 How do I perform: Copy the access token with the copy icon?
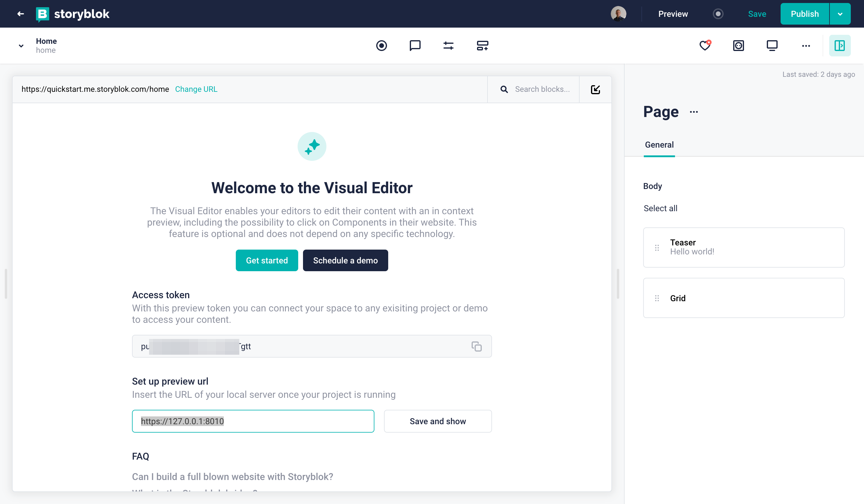(x=476, y=346)
